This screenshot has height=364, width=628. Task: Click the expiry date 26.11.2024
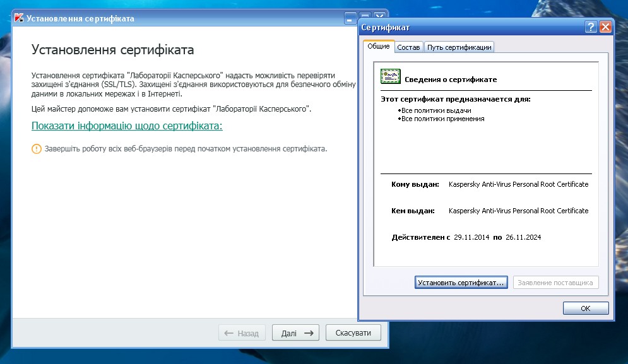coord(523,237)
